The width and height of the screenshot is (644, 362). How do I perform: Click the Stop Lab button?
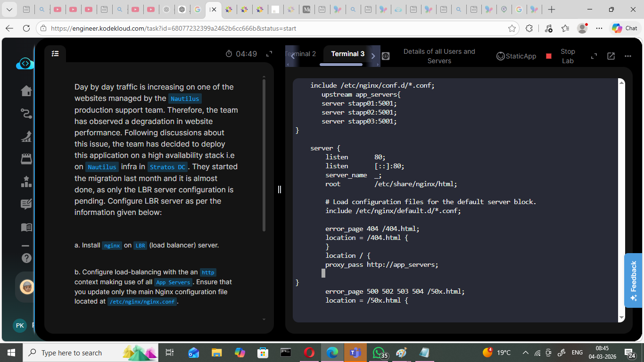(x=560, y=56)
